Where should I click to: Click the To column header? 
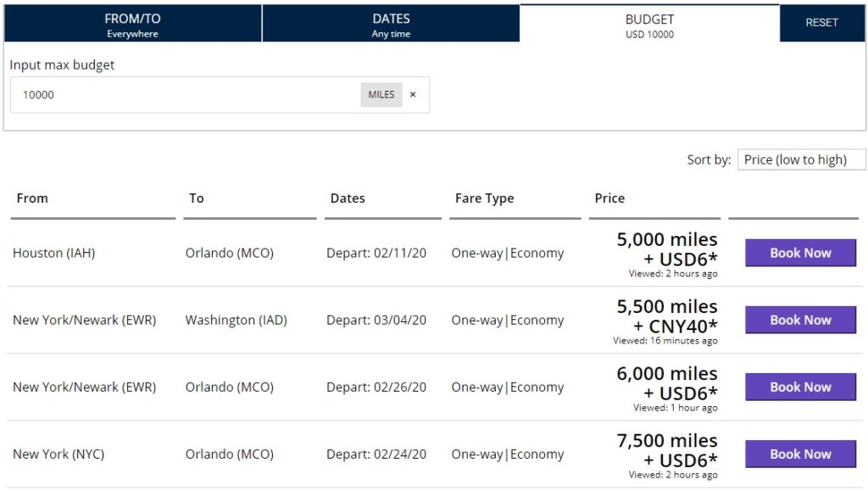click(x=197, y=198)
